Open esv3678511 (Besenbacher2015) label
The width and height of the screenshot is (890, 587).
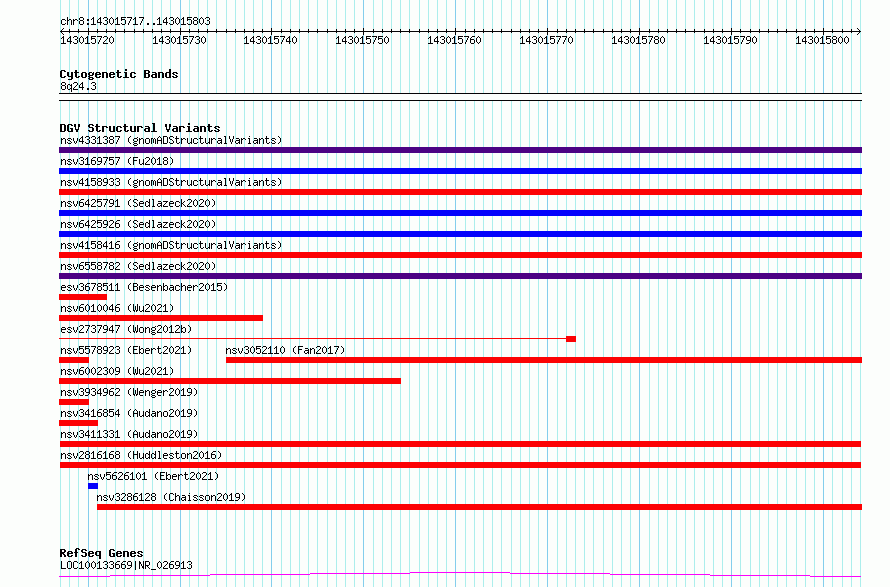pos(144,287)
